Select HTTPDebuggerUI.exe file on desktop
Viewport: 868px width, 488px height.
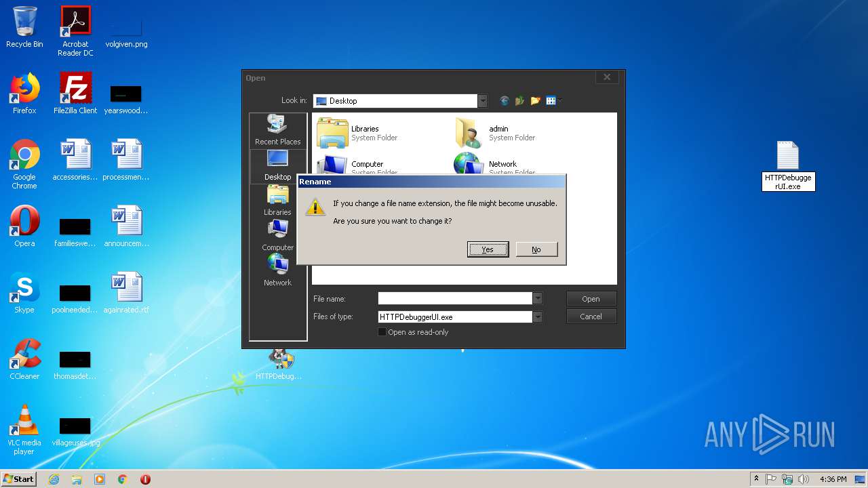point(788,165)
